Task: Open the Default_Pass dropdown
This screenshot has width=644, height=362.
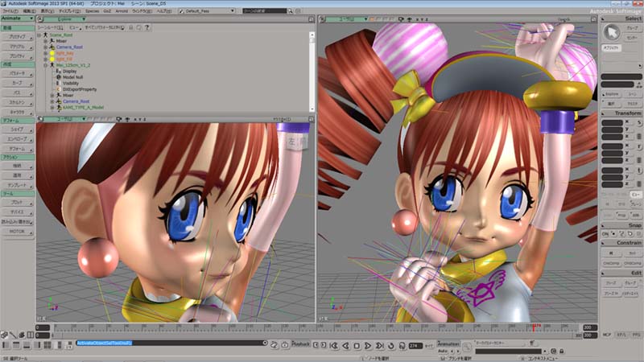Action: point(207,11)
